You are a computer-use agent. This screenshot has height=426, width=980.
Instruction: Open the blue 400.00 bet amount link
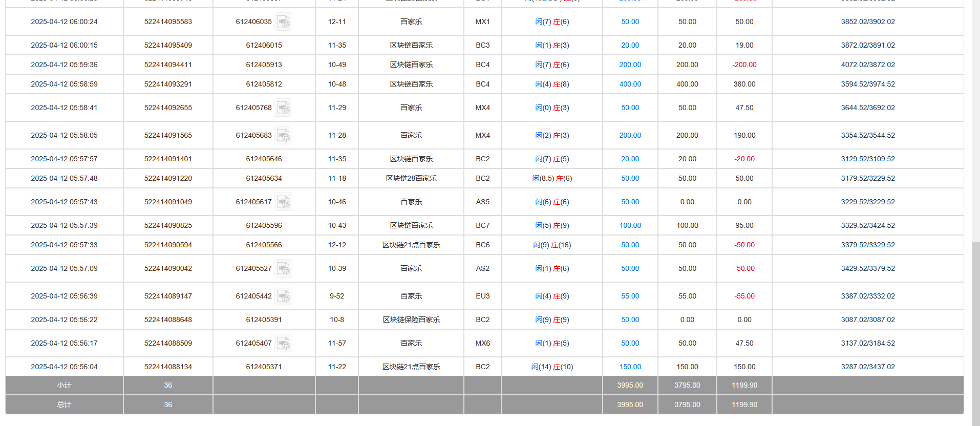[x=630, y=84]
